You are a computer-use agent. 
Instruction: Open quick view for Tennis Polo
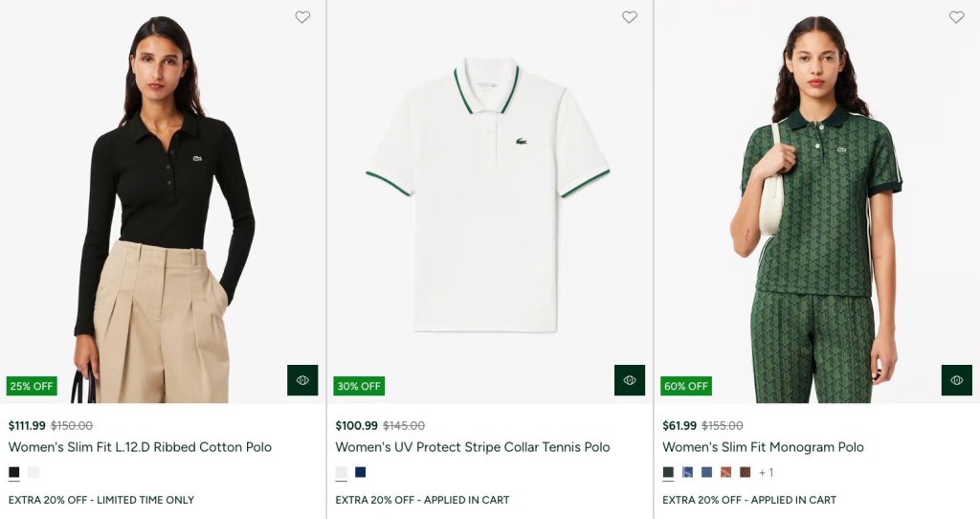point(630,380)
